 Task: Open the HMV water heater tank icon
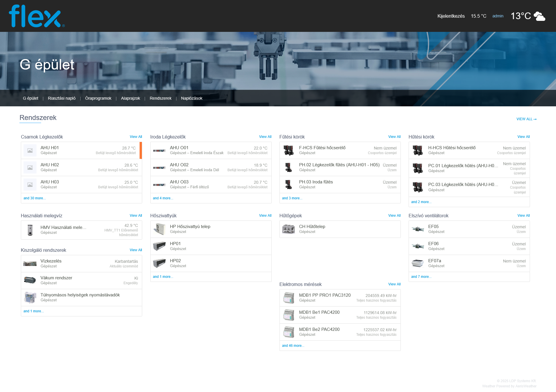pos(30,230)
